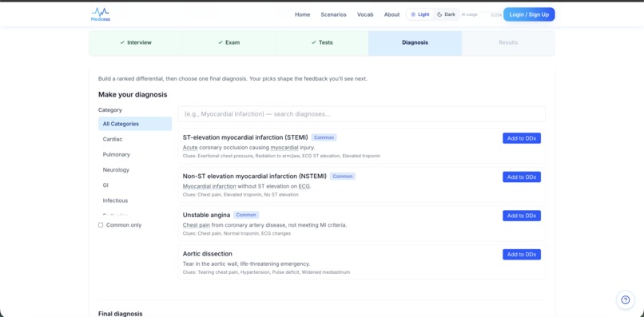Image resolution: width=644 pixels, height=317 pixels.
Task: Add STEMI to DDx
Action: click(522, 138)
